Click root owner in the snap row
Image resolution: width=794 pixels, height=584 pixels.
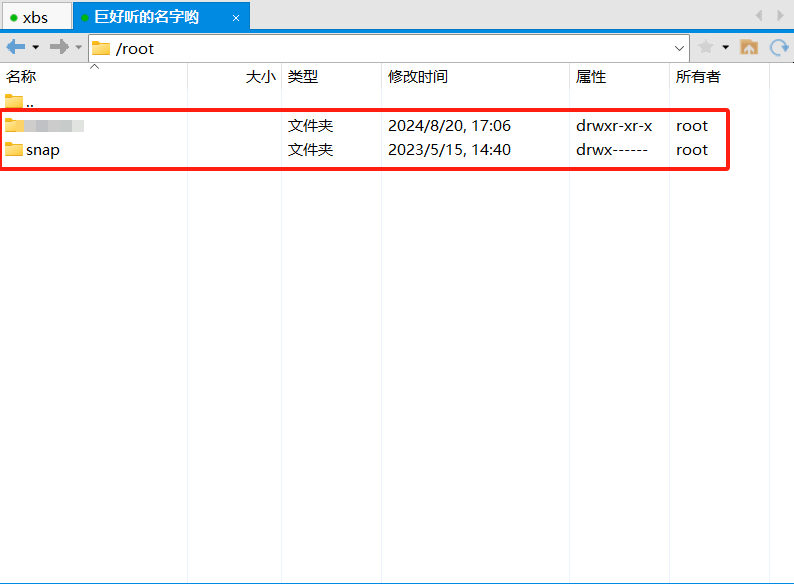pyautogui.click(x=692, y=150)
